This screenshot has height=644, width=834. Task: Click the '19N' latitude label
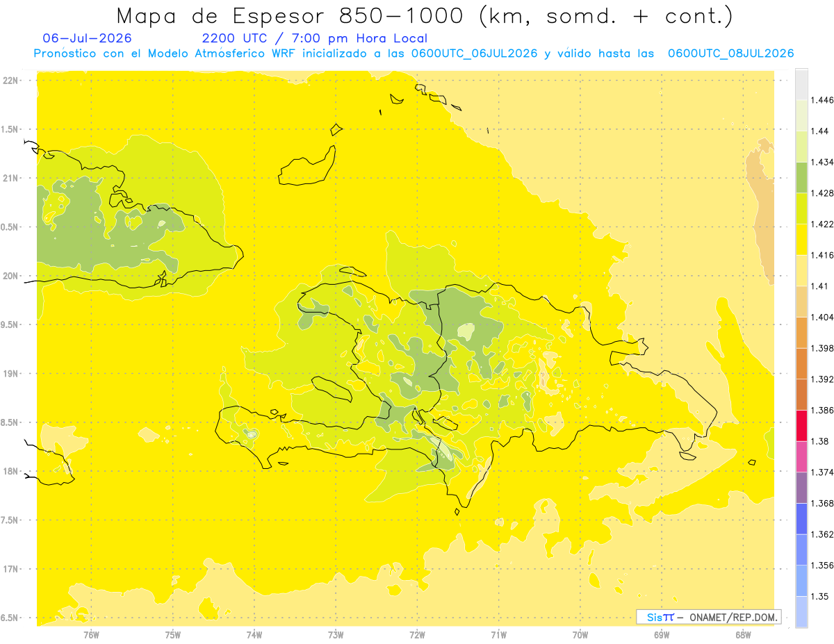pyautogui.click(x=11, y=374)
